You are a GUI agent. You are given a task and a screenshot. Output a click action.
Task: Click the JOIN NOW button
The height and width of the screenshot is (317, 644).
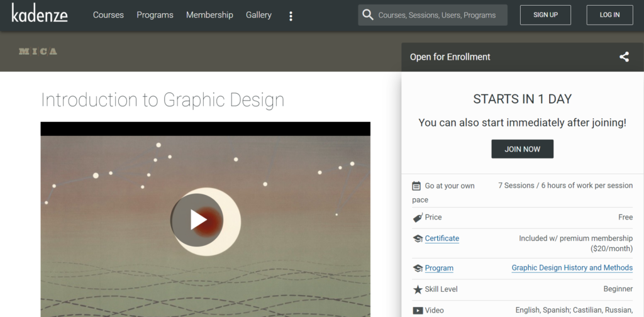click(523, 149)
